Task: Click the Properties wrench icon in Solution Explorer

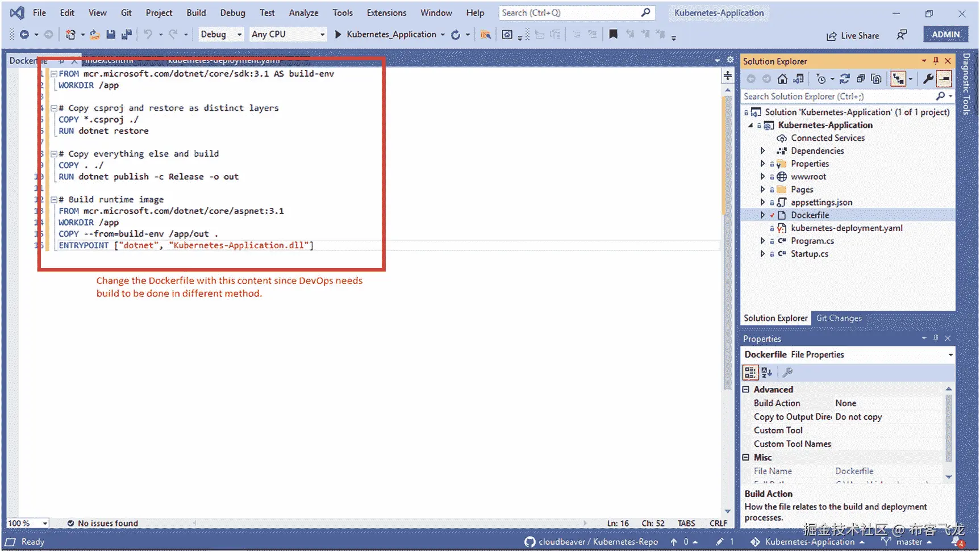Action: point(928,79)
